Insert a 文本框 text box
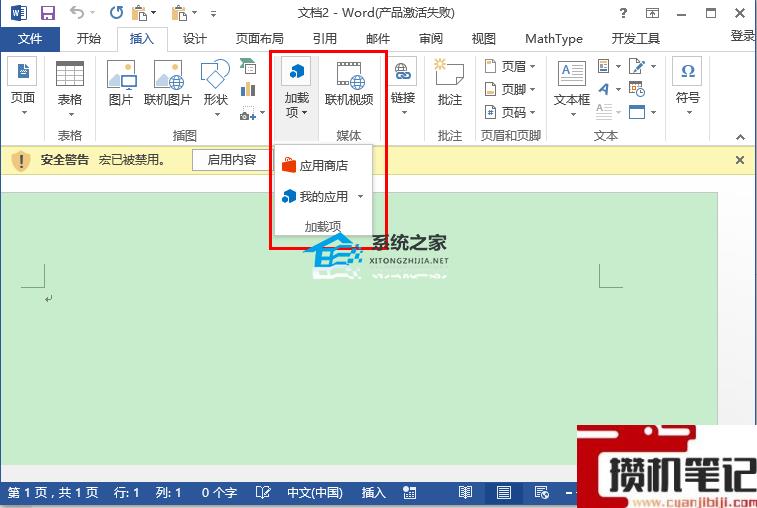The height and width of the screenshot is (508, 757). 572,89
